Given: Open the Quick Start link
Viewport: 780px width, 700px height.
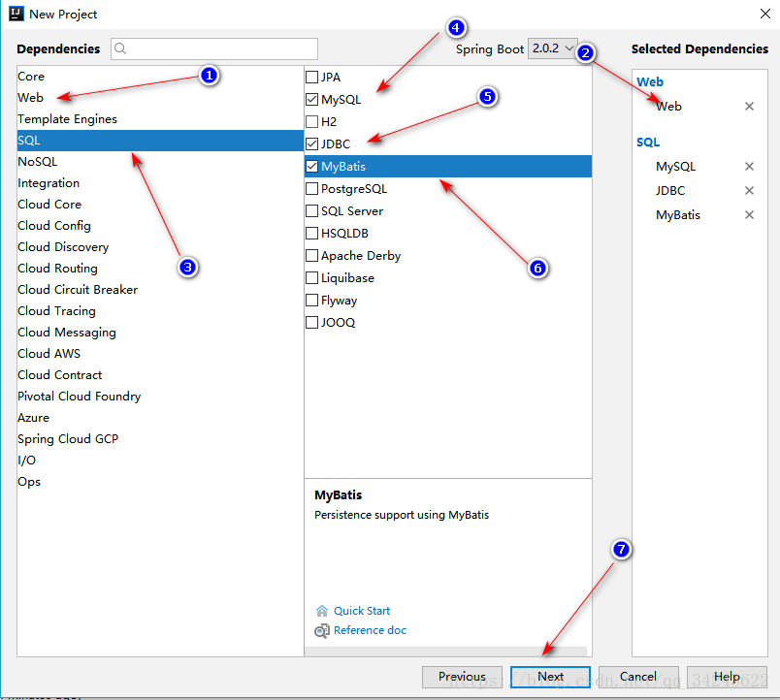Looking at the screenshot, I should point(362,611).
